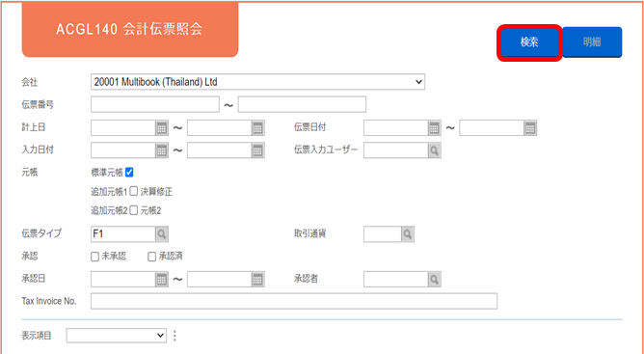The image size is (644, 354).
Task: Click the ACGL140 会計伝票照会 title banner
Action: click(130, 29)
